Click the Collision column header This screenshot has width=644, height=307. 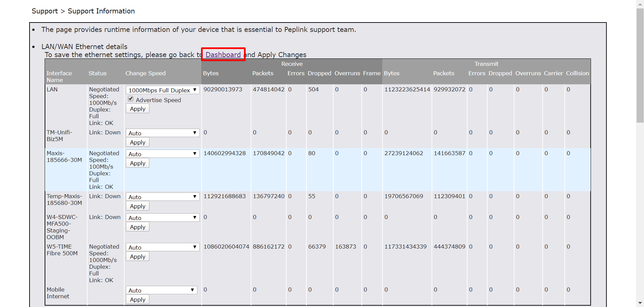577,73
